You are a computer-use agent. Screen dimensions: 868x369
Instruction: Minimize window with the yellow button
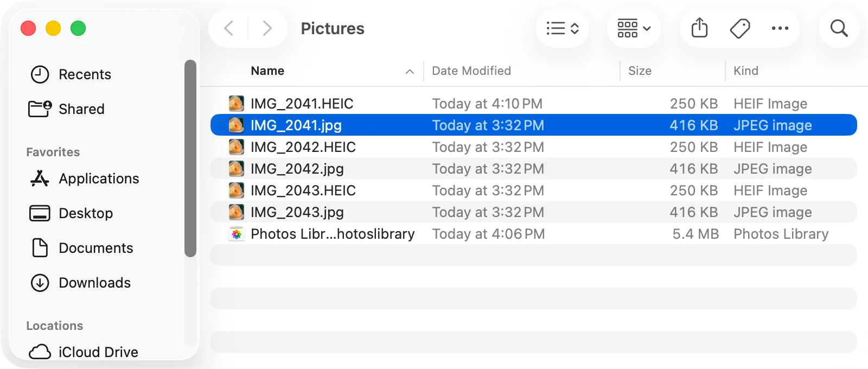click(x=53, y=28)
